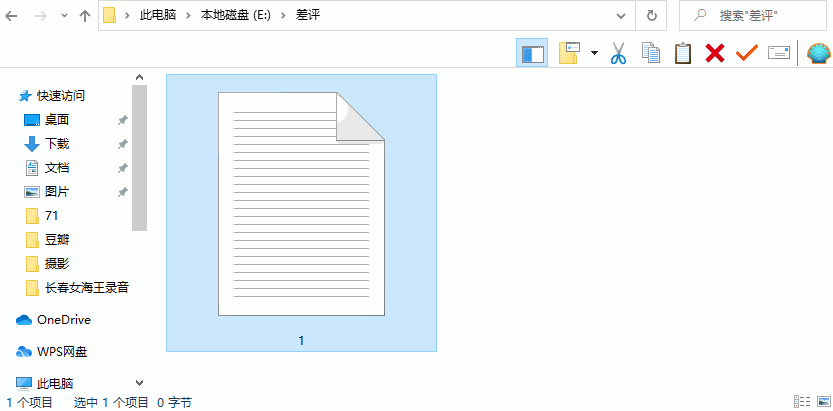
Task: Select the file named 1
Action: (x=301, y=215)
